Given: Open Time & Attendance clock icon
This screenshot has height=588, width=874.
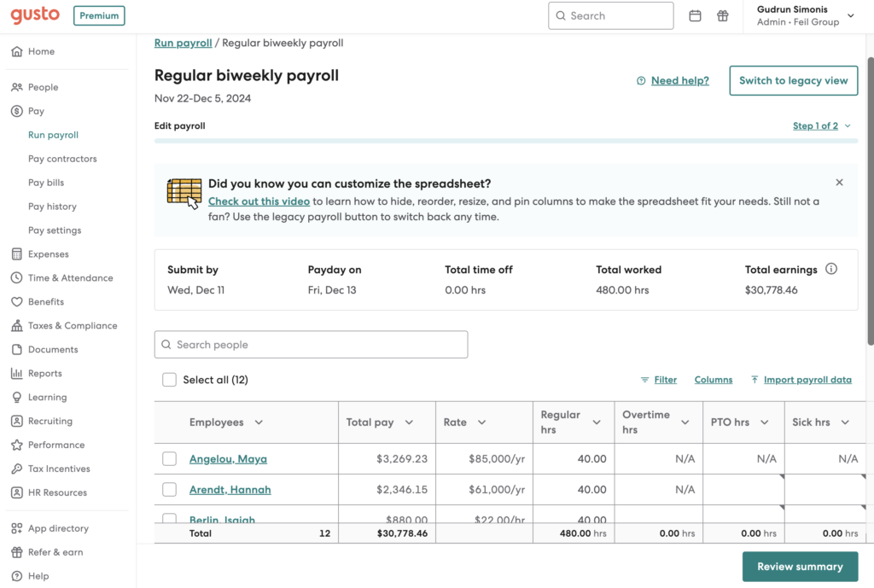Looking at the screenshot, I should [17, 277].
